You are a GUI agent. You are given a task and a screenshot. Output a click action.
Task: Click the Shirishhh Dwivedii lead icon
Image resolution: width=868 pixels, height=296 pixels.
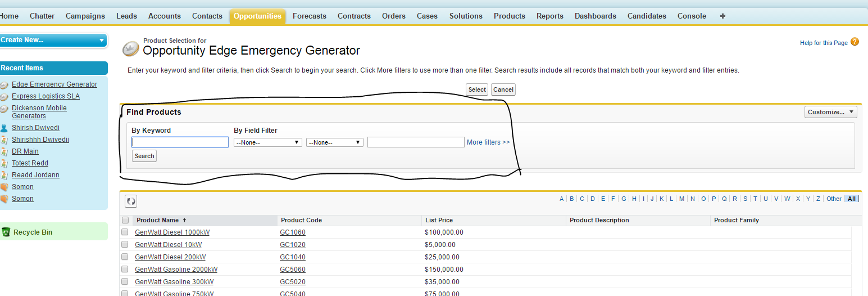pos(4,140)
